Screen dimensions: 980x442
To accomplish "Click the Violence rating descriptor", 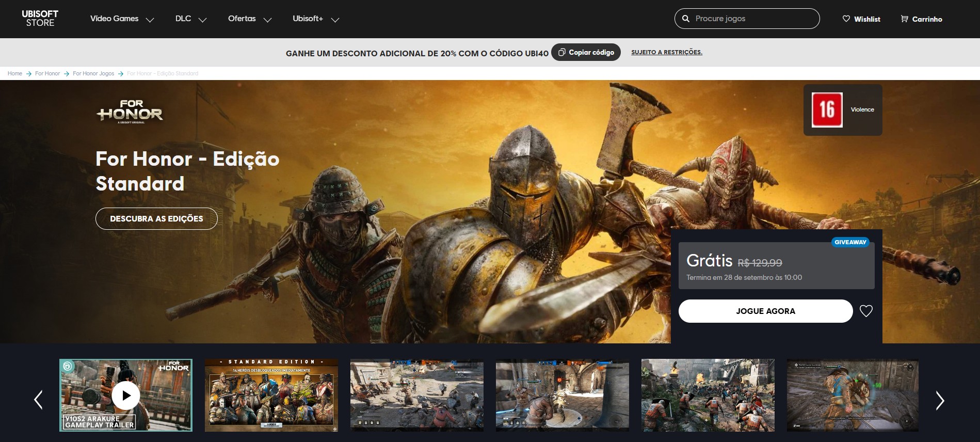I will (862, 109).
